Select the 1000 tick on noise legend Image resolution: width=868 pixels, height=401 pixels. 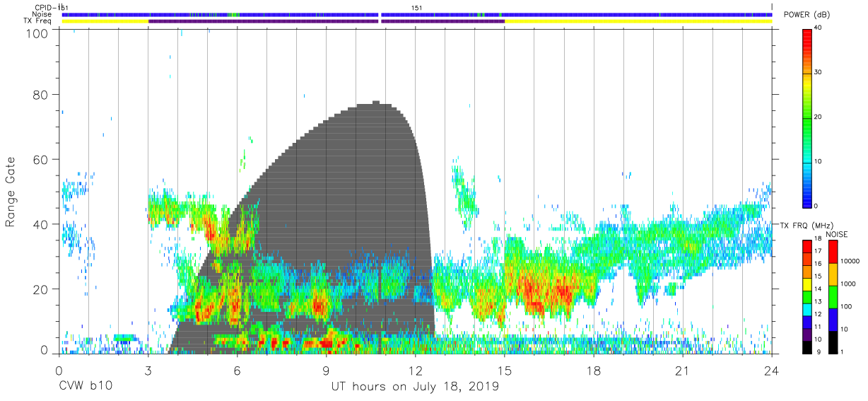(x=849, y=284)
